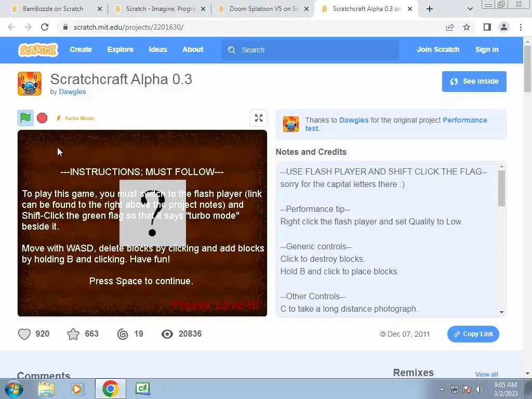Click the avatar in the remix credit box
Viewport: 532px width, 399px height.
tap(291, 124)
